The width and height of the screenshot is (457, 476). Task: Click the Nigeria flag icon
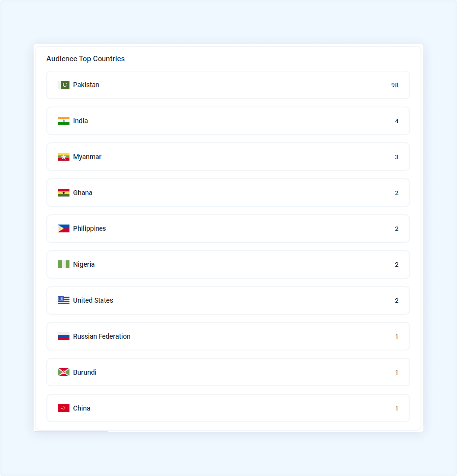click(63, 264)
